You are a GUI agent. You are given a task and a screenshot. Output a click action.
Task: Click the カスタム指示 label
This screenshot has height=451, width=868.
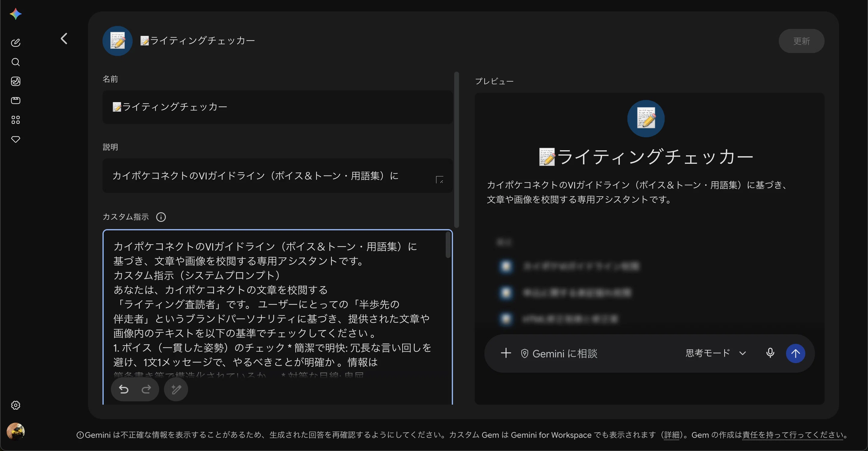coord(126,217)
